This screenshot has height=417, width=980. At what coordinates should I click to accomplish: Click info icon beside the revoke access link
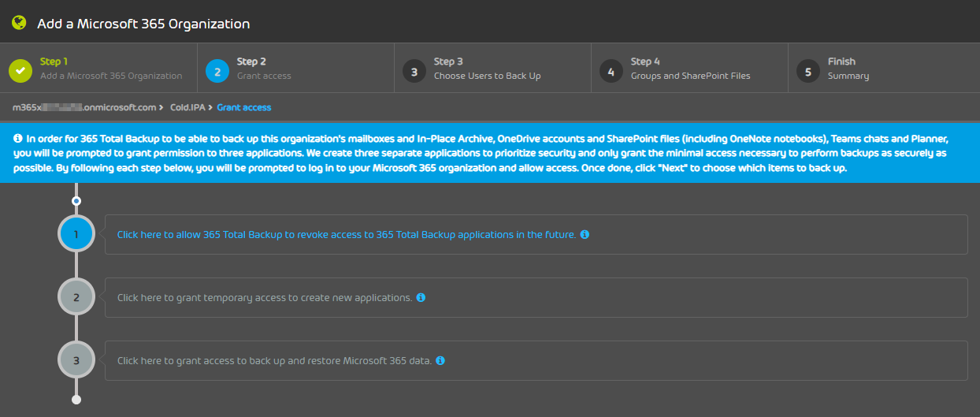click(x=585, y=234)
